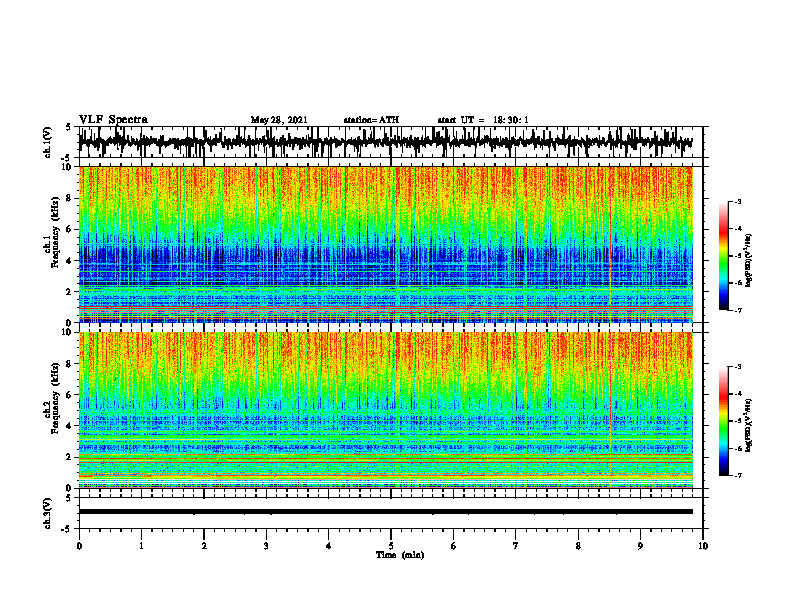
Task: Click the "VLF Spectra" plot title
Action: 113,120
